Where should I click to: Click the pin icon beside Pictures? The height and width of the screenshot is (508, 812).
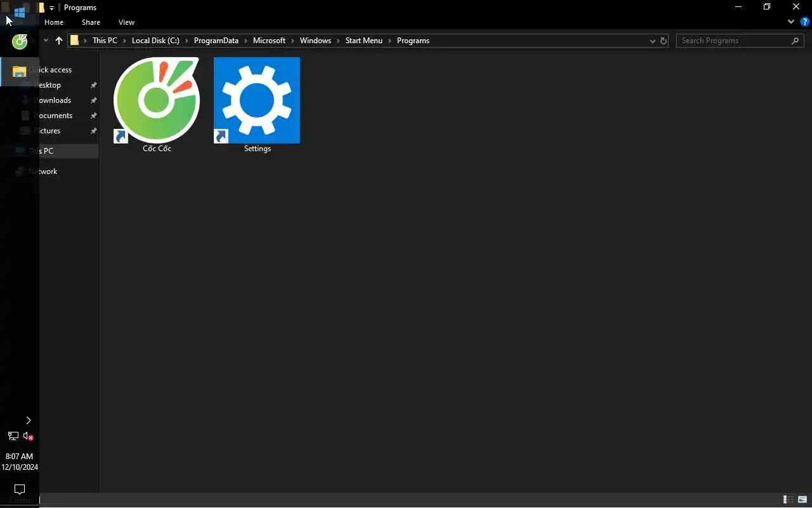94,131
